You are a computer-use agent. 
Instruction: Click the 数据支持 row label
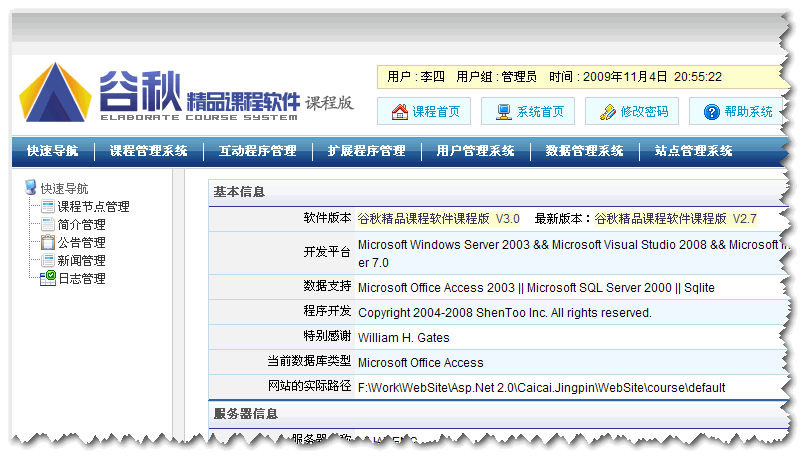click(x=327, y=286)
